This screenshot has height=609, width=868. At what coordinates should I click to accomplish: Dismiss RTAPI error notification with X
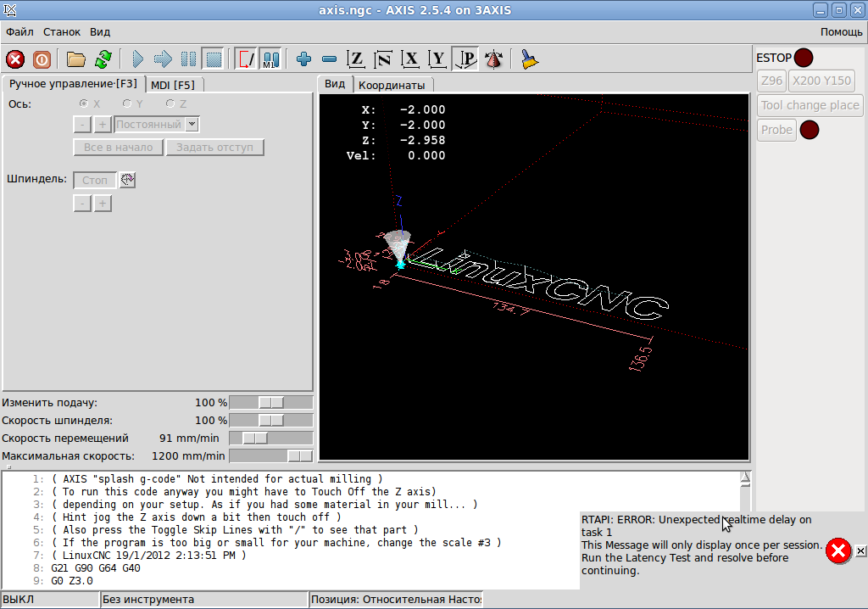[860, 550]
